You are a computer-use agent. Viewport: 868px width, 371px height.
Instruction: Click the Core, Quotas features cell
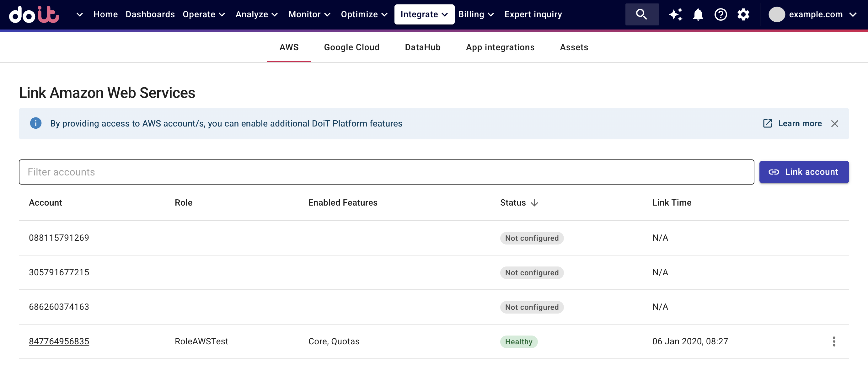334,341
